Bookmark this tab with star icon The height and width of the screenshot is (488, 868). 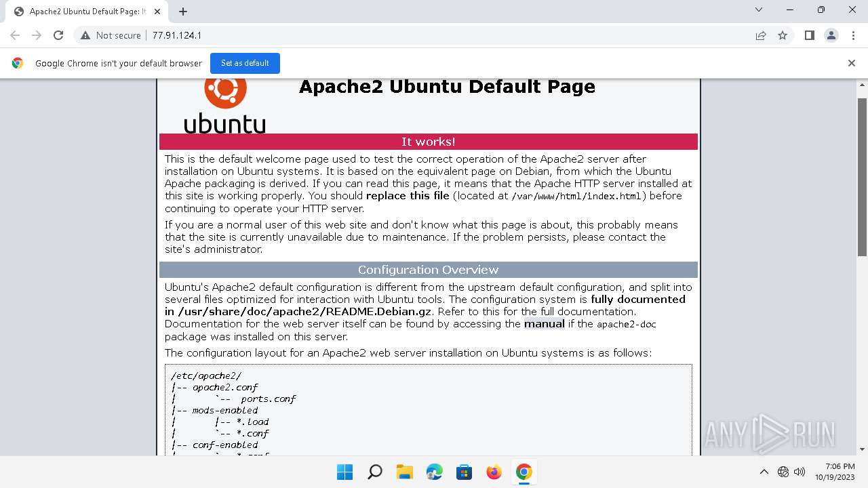click(783, 35)
